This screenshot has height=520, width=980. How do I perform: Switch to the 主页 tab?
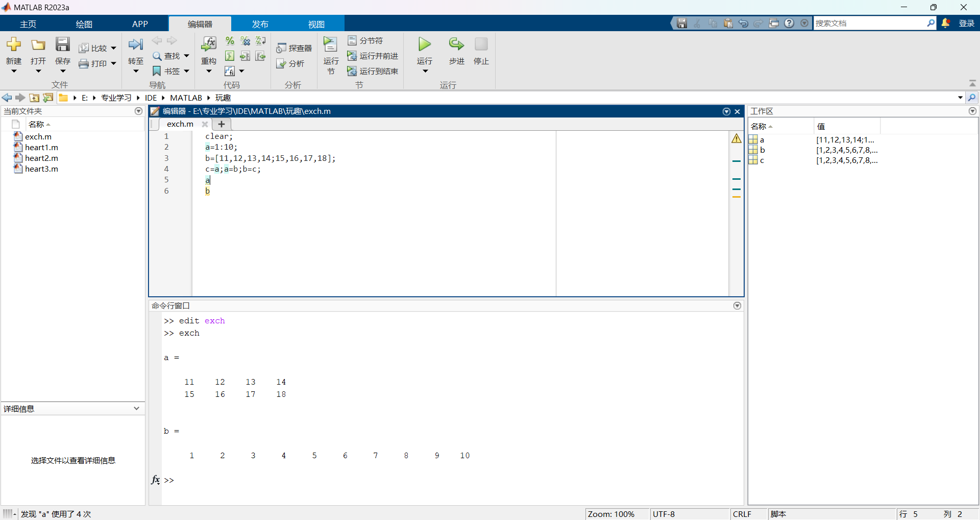[28, 24]
